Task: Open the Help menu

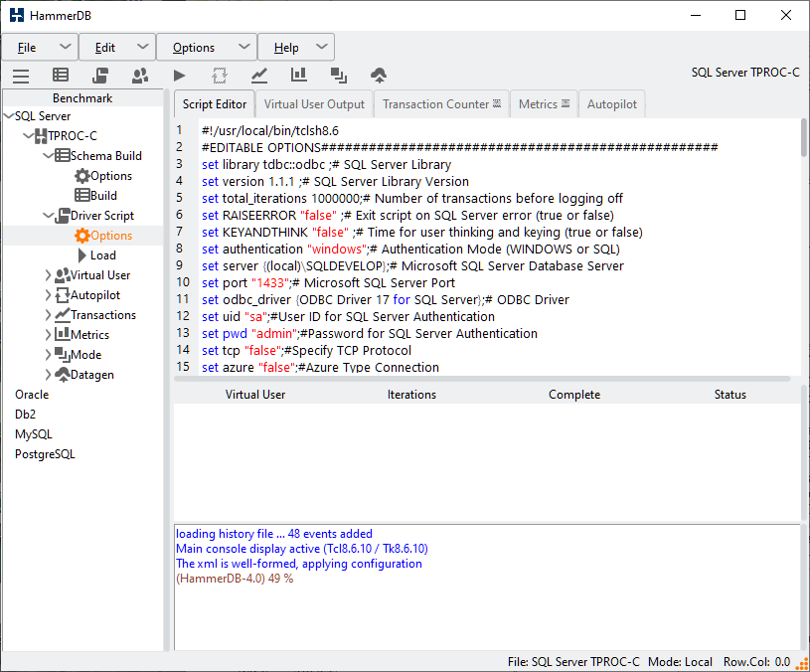Action: tap(296, 47)
